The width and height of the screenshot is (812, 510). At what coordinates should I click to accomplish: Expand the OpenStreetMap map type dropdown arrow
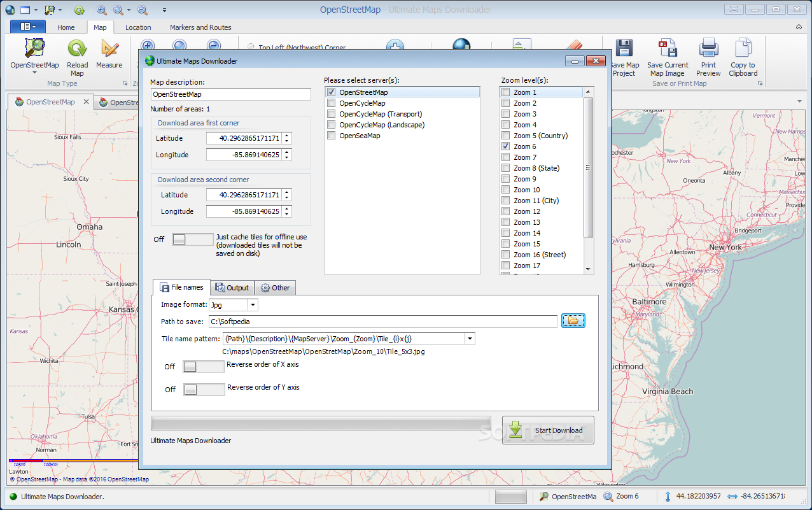[x=34, y=73]
